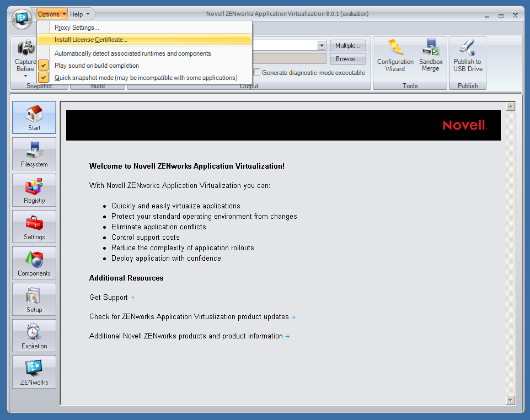Open the ZENworks sidebar panel
Viewport: 530px width, 420px height.
click(34, 372)
